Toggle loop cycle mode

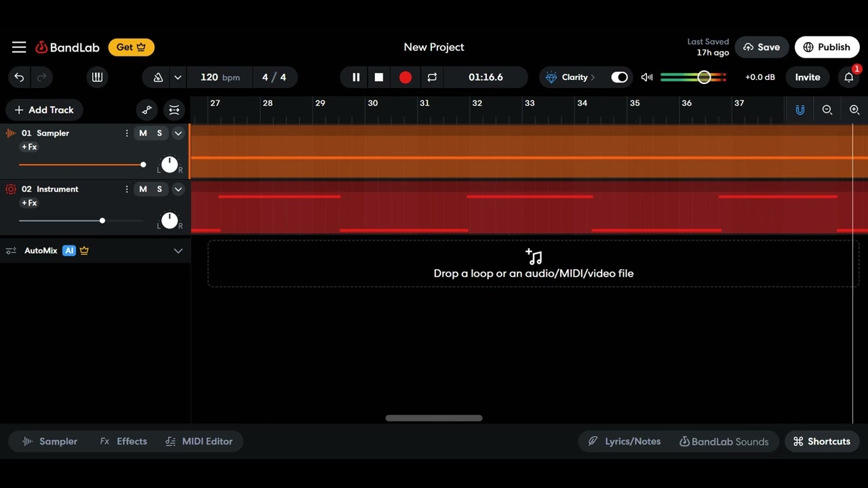(x=432, y=77)
